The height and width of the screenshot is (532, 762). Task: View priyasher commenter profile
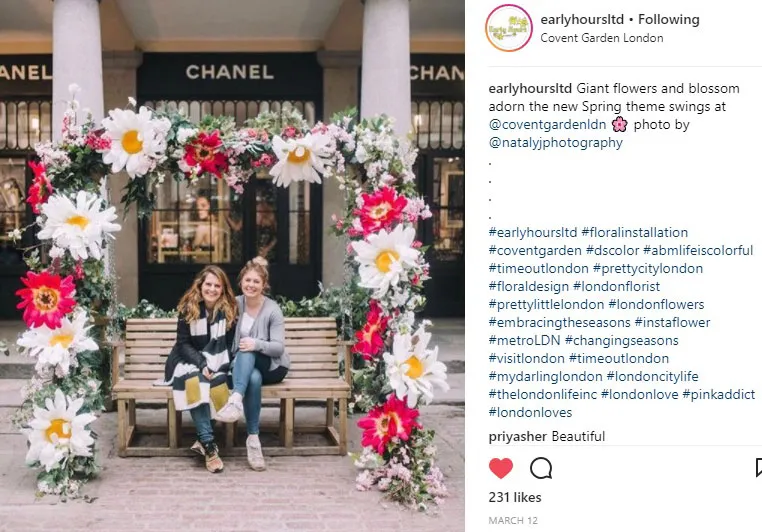(x=518, y=436)
